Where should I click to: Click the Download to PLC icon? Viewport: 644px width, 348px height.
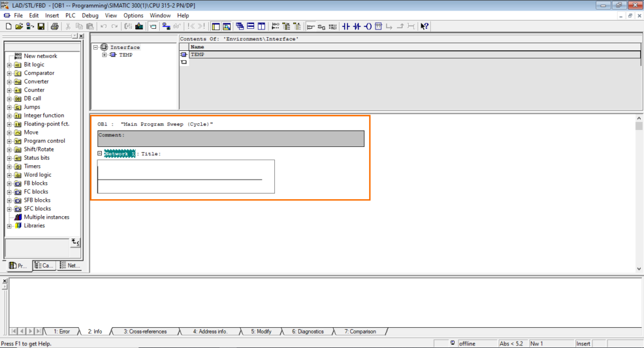click(139, 26)
